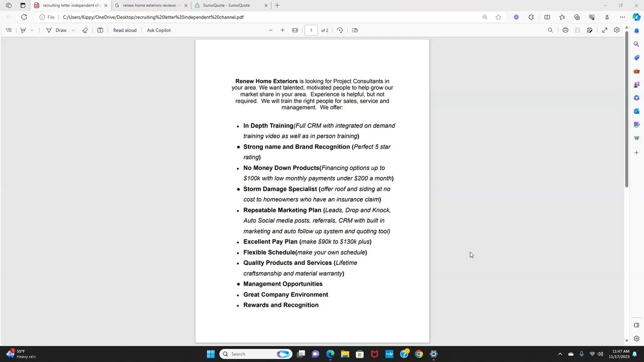Open Ask Copilot
This screenshot has height=362, width=644.
tap(158, 30)
